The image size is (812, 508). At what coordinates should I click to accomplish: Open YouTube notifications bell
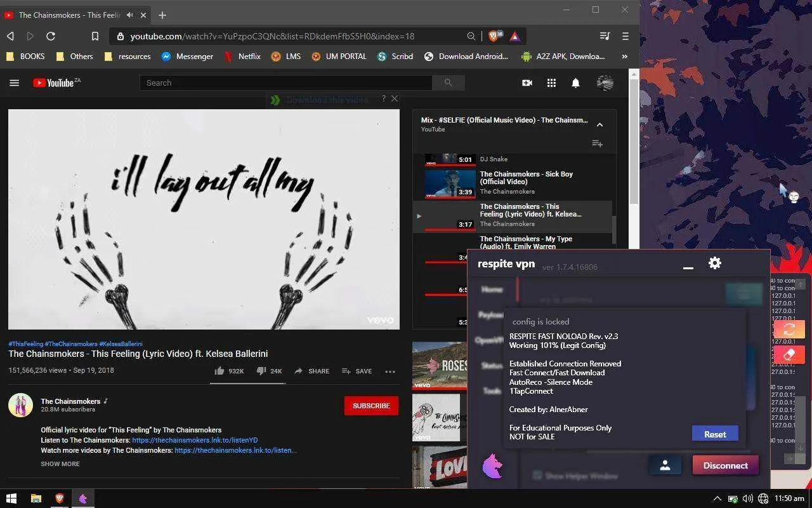click(575, 83)
